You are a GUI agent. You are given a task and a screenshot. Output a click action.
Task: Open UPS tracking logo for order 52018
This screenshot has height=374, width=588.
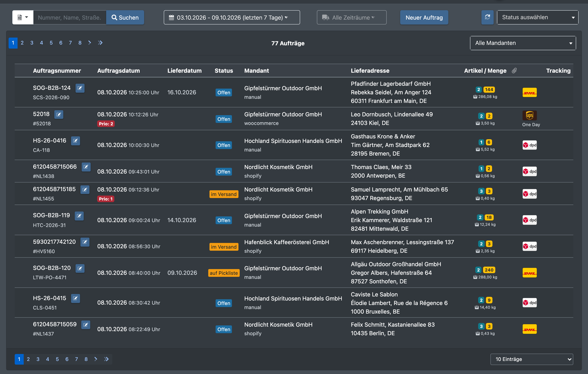point(529,115)
